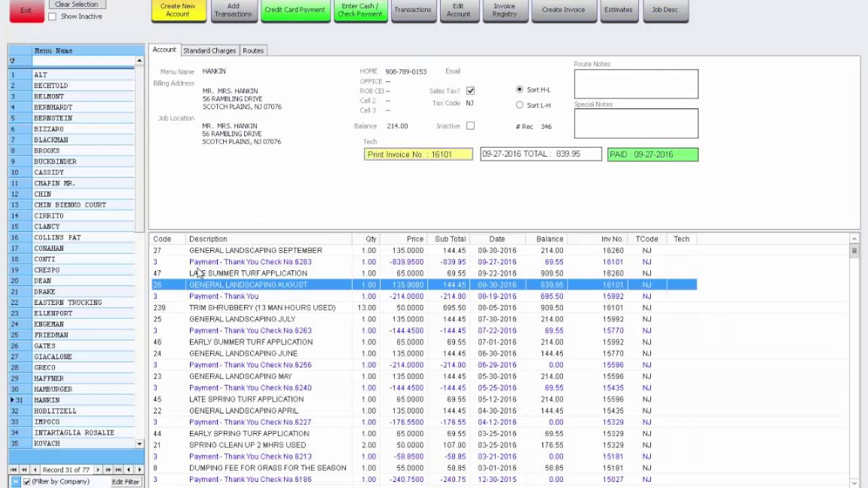Open the Standard Charges tab
Screen dimensions: 868x488
click(x=210, y=51)
